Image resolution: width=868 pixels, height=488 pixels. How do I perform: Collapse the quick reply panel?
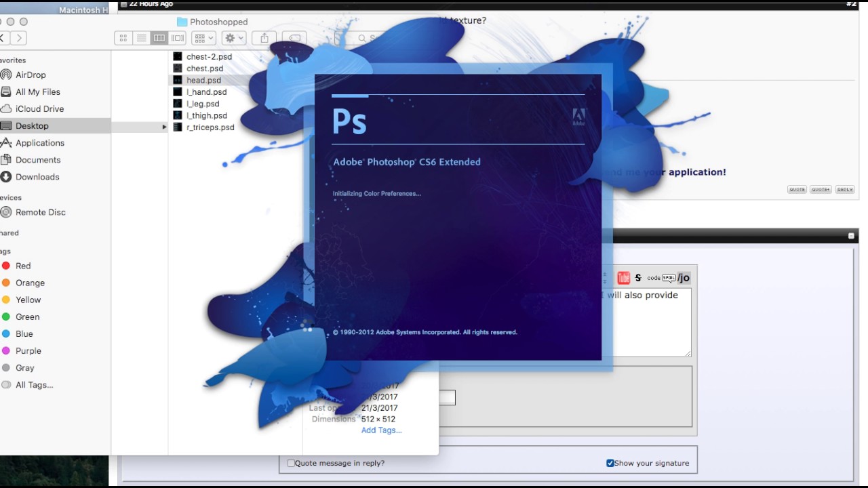(851, 236)
